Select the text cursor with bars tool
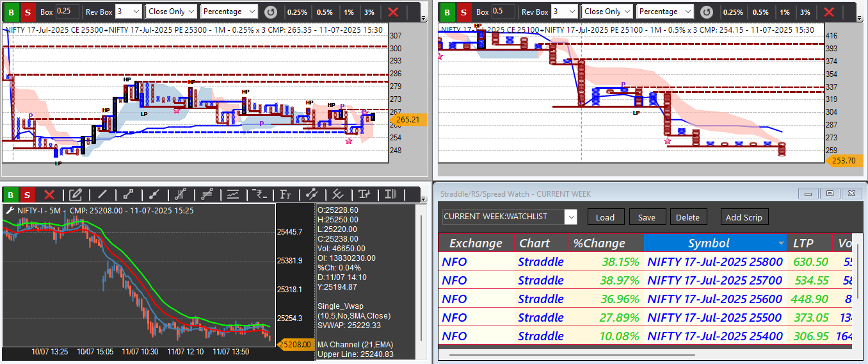 coord(390,195)
